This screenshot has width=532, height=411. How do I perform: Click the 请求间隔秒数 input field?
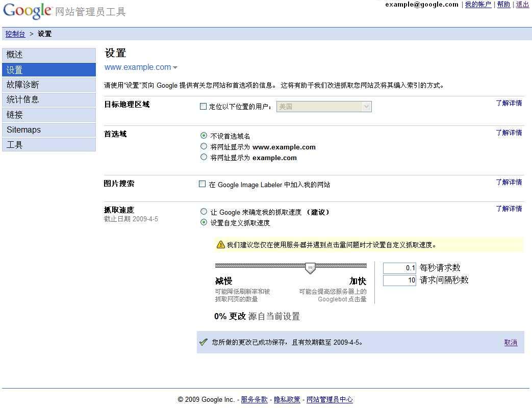399,280
